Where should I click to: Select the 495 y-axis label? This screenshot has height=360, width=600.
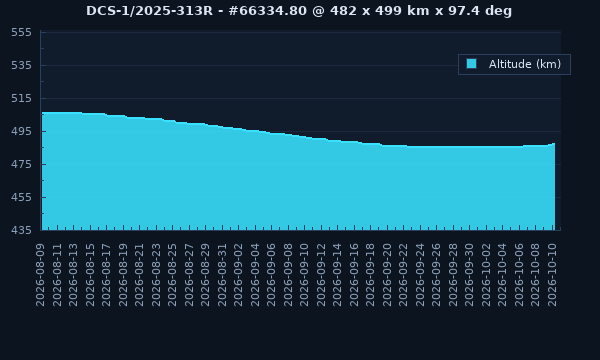tap(21, 131)
